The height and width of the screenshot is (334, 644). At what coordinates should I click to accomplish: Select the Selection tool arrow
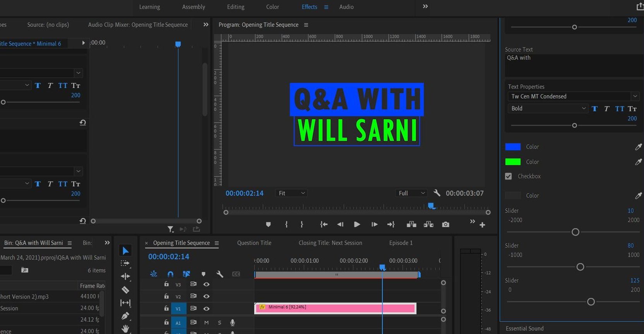pyautogui.click(x=125, y=251)
